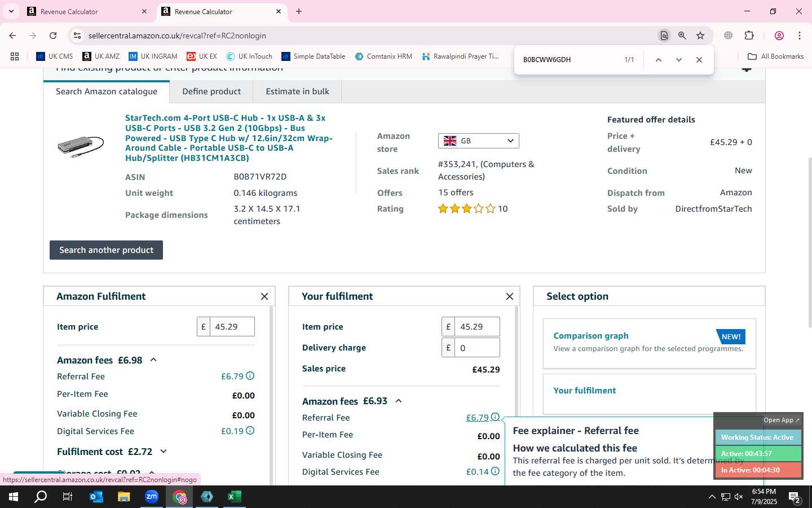This screenshot has height=508, width=812.
Task: Open the browser zoom magnifier icon
Action: [682, 36]
